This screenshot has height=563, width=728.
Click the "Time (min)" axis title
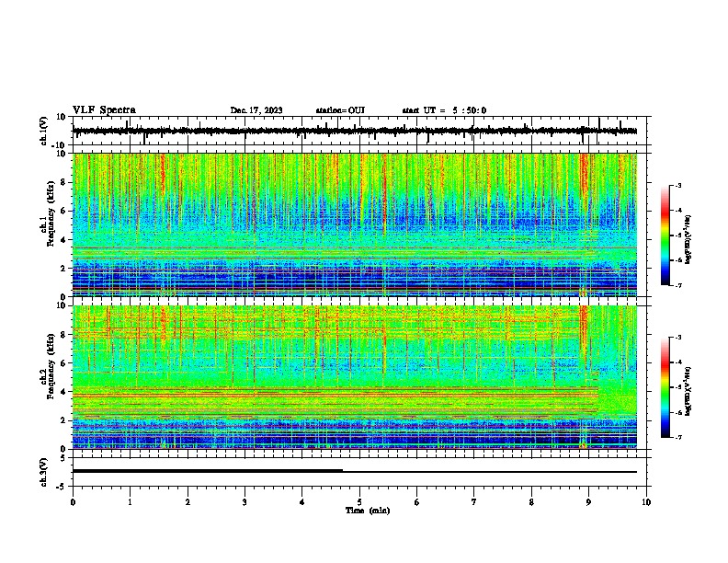coord(368,511)
